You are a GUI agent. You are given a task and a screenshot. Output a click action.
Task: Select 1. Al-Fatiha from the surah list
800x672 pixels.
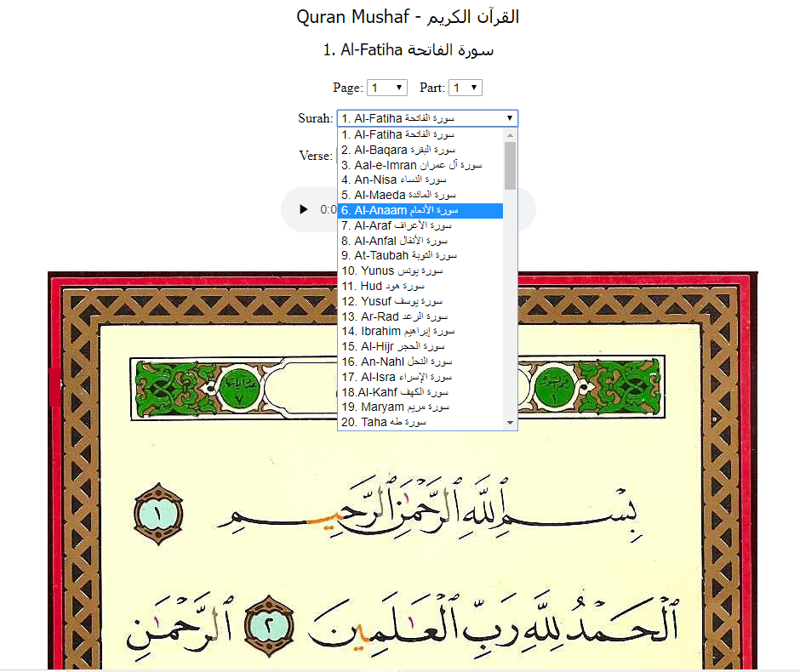[420, 134]
